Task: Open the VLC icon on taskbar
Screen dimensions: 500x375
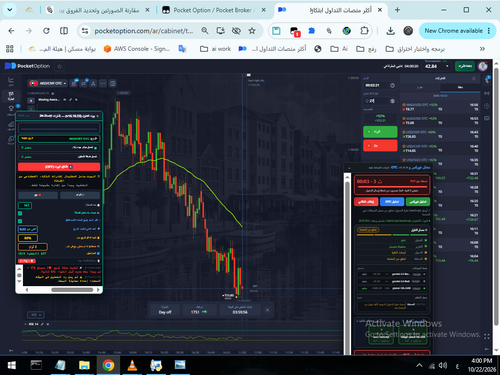Action: 132,365
